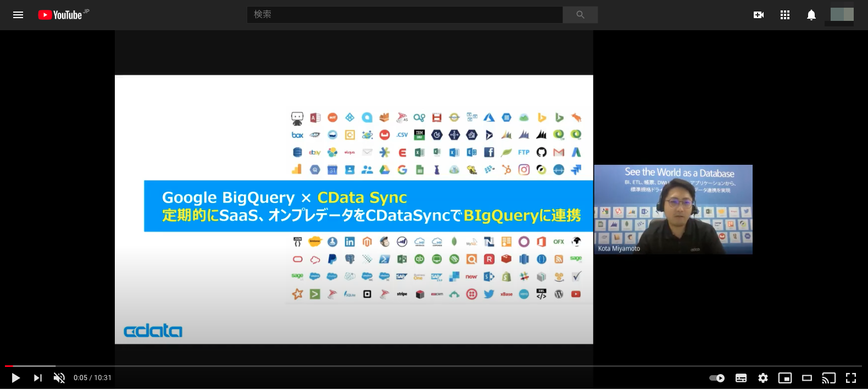Open the notifications bell

[811, 15]
